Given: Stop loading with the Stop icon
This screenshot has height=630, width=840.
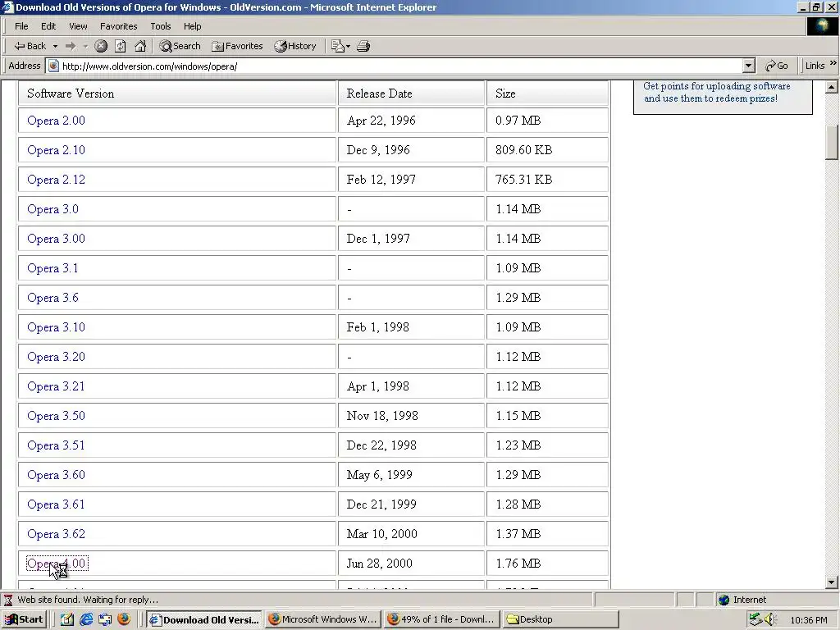Looking at the screenshot, I should 101,46.
